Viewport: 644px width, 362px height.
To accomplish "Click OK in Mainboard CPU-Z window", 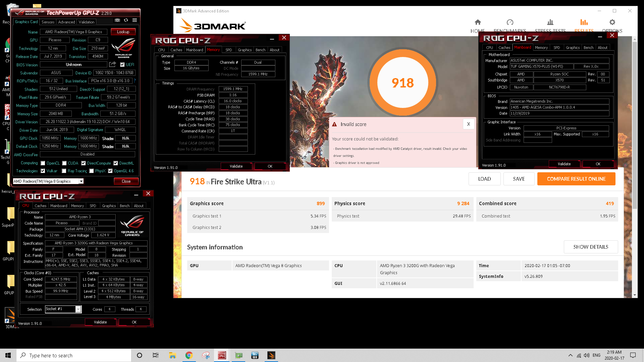I will 598,164.
